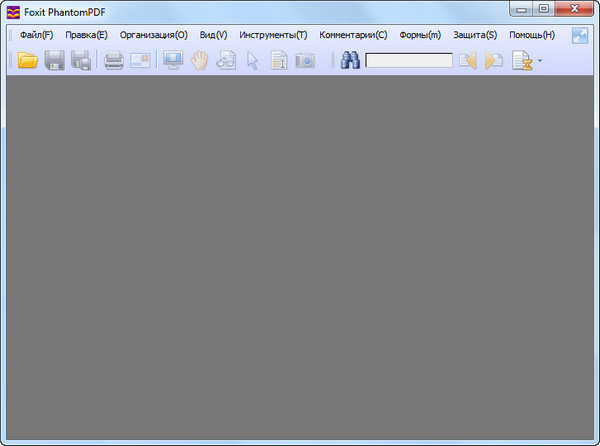Open the Помощь(H) menu
The width and height of the screenshot is (600, 446).
(532, 35)
